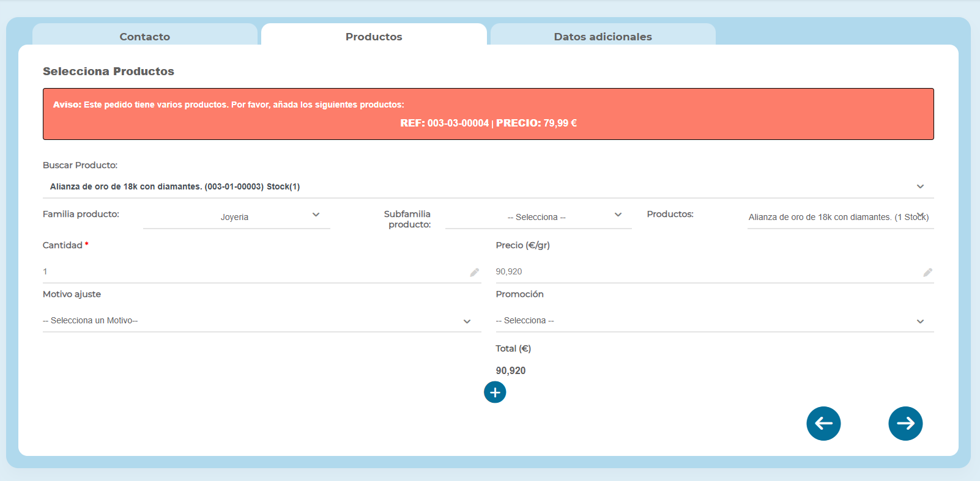This screenshot has height=481, width=980.
Task: Switch to the Datos adicionales tab
Action: (603, 37)
